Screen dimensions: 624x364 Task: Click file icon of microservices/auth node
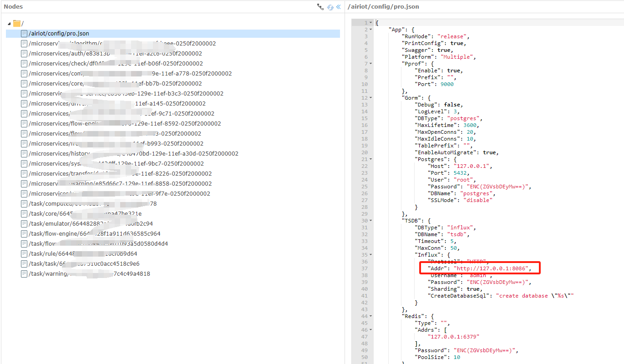coord(24,54)
